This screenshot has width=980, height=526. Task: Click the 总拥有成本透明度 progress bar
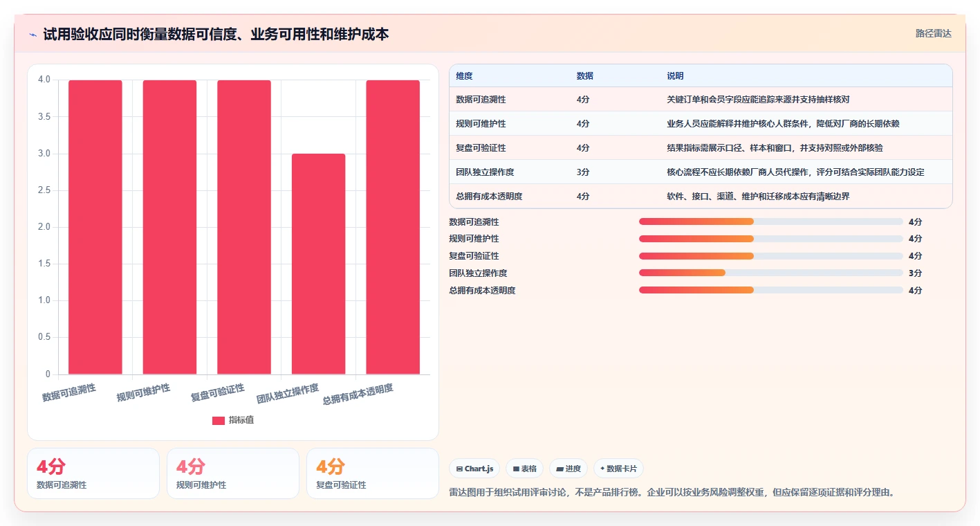coord(771,290)
